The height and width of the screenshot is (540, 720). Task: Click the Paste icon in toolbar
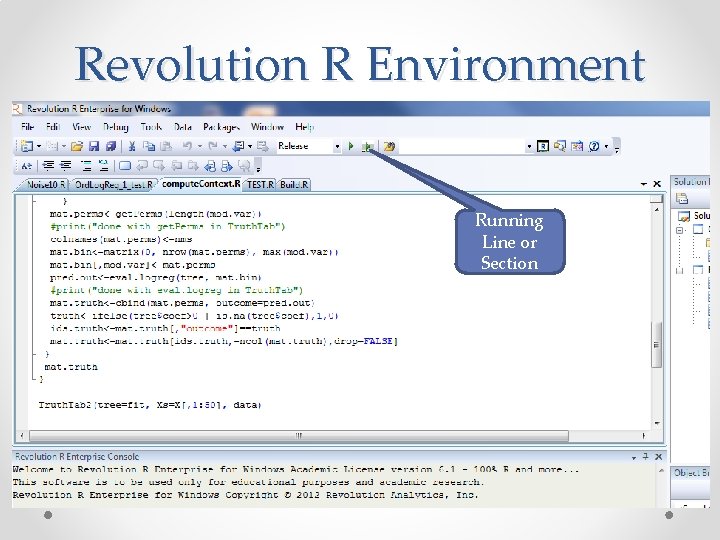[x=166, y=146]
